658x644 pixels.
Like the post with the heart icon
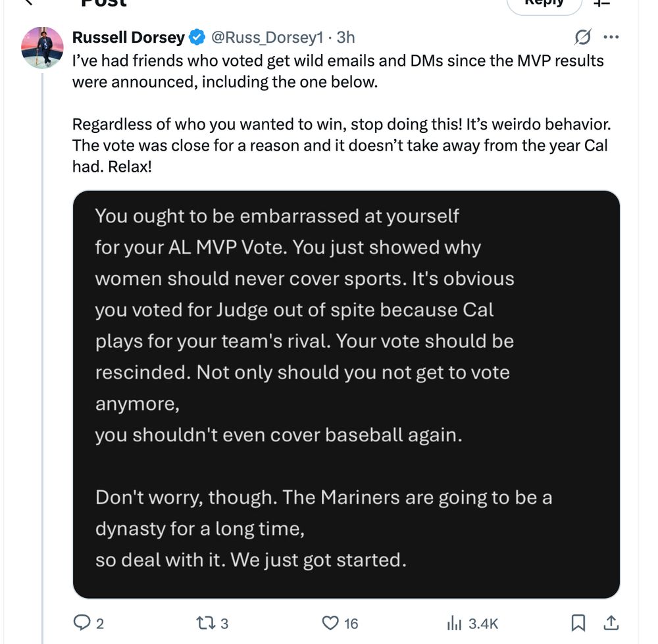pyautogui.click(x=330, y=622)
